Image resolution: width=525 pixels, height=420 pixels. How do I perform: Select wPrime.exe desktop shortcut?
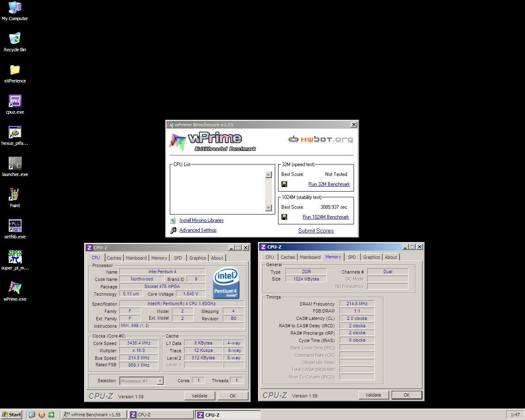pyautogui.click(x=15, y=292)
